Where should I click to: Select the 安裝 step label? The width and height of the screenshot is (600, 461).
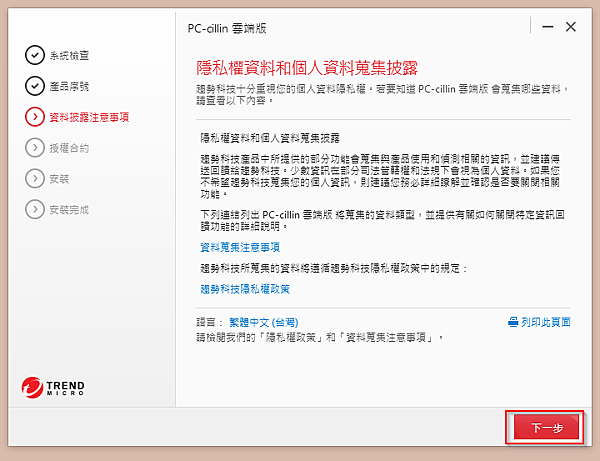point(59,179)
